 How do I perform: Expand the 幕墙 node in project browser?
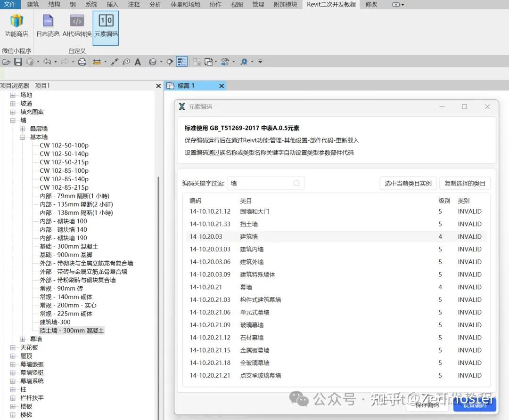[21, 339]
